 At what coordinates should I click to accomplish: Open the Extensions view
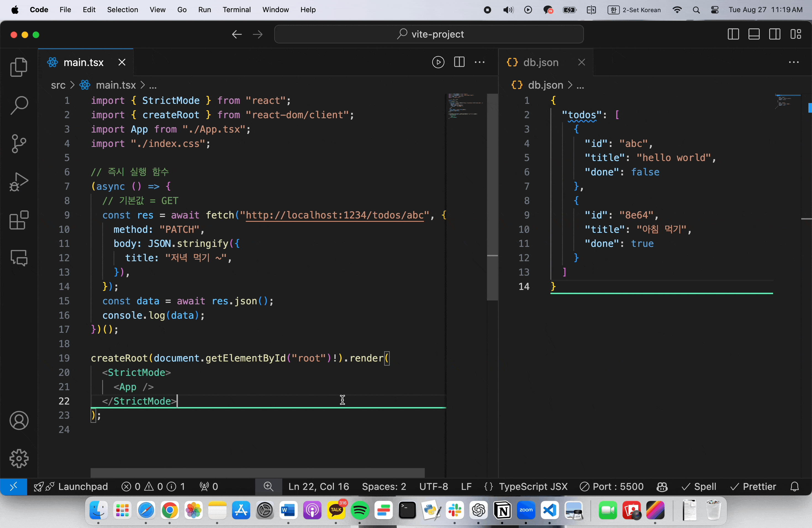[19, 220]
